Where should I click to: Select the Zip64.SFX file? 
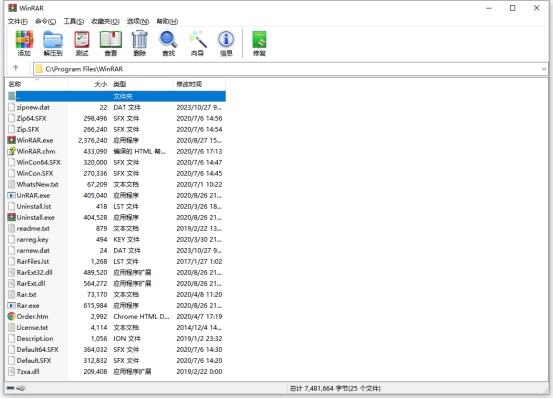point(31,118)
